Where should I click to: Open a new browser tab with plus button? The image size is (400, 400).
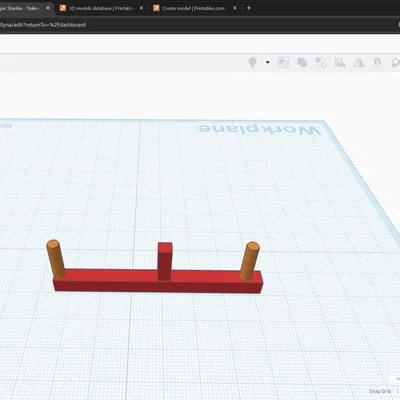pyautogui.click(x=249, y=8)
